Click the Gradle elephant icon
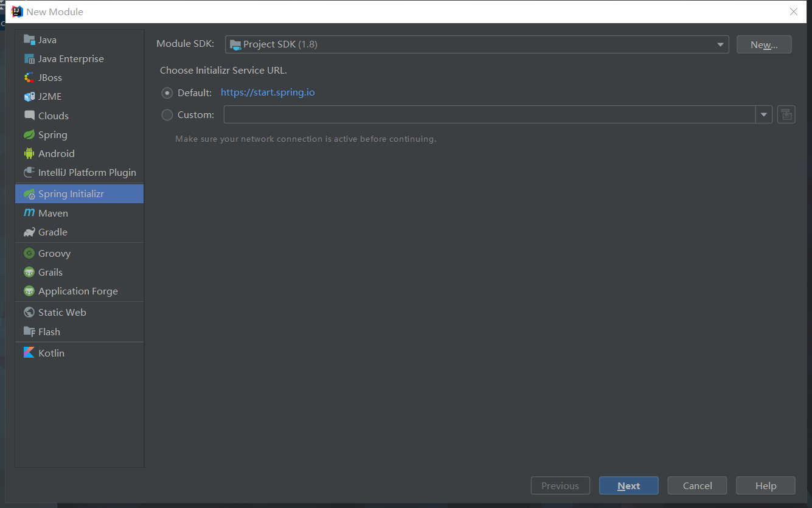 (29, 232)
